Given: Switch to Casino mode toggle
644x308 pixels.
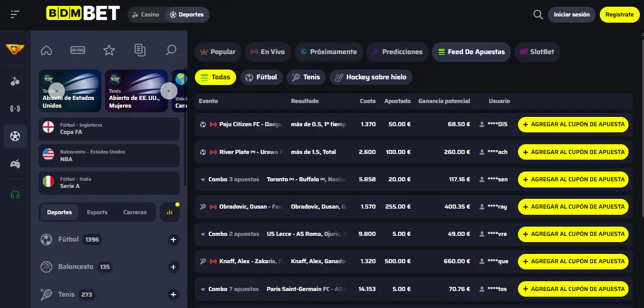Looking at the screenshot, I should [146, 14].
